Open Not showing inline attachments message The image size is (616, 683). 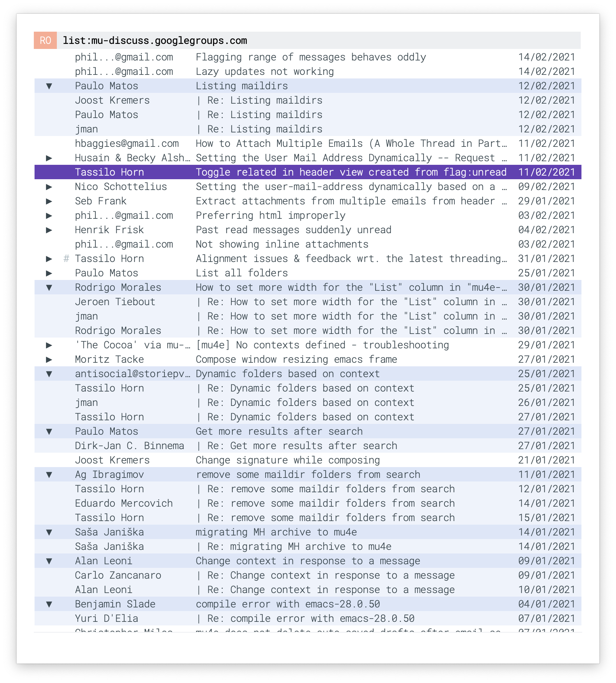tap(308, 244)
